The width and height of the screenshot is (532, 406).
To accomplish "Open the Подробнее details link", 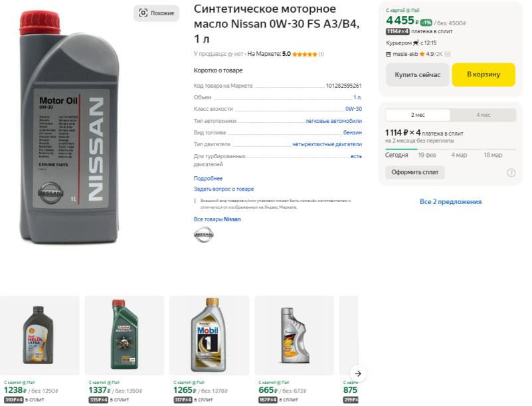I will coord(208,178).
